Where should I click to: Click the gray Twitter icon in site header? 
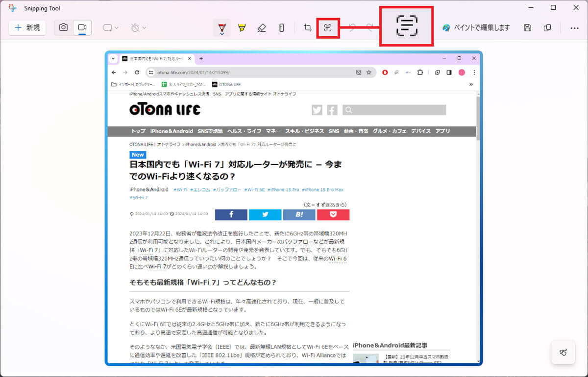[x=317, y=110]
